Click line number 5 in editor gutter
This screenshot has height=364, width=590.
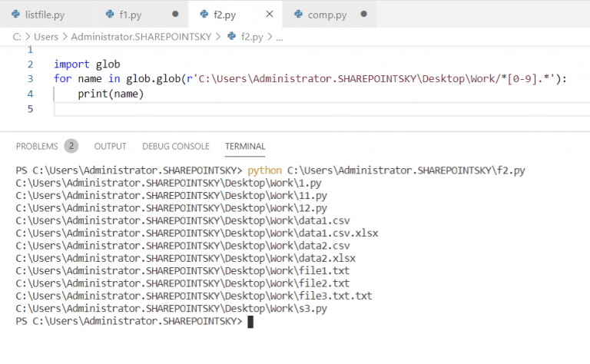[x=30, y=109]
